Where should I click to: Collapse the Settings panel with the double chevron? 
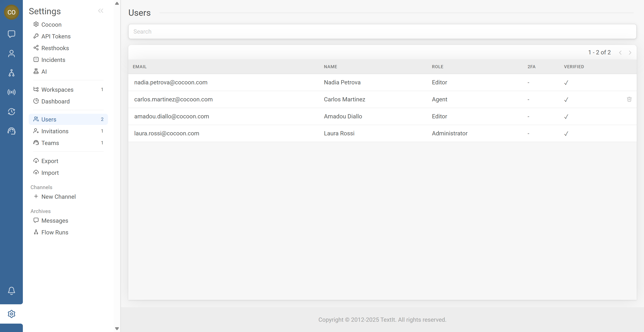click(101, 10)
